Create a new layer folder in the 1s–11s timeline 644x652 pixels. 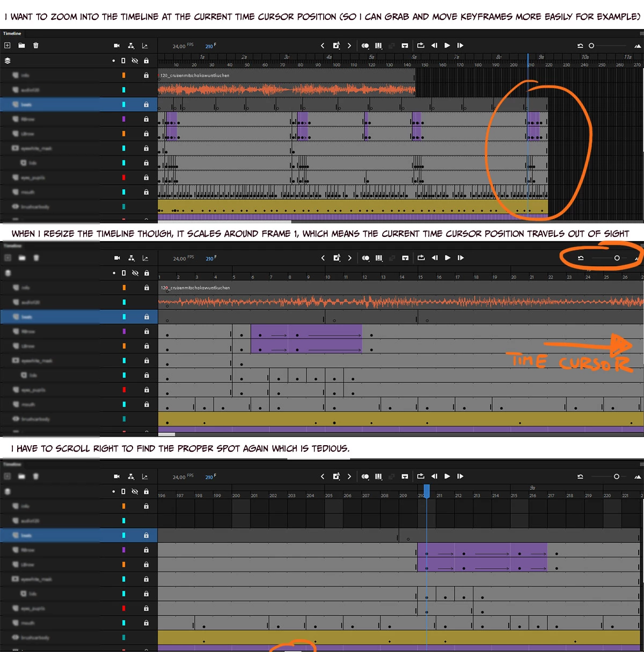[x=21, y=46]
